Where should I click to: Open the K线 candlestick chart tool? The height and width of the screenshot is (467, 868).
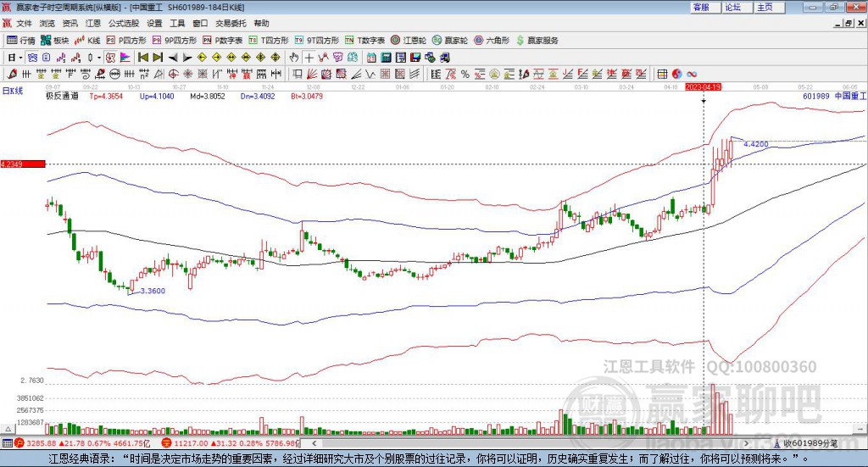(88, 40)
